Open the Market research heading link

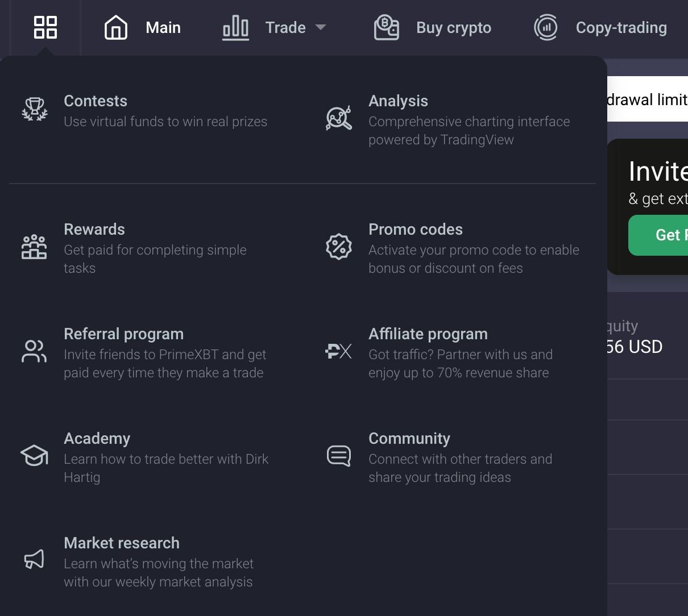click(x=122, y=543)
